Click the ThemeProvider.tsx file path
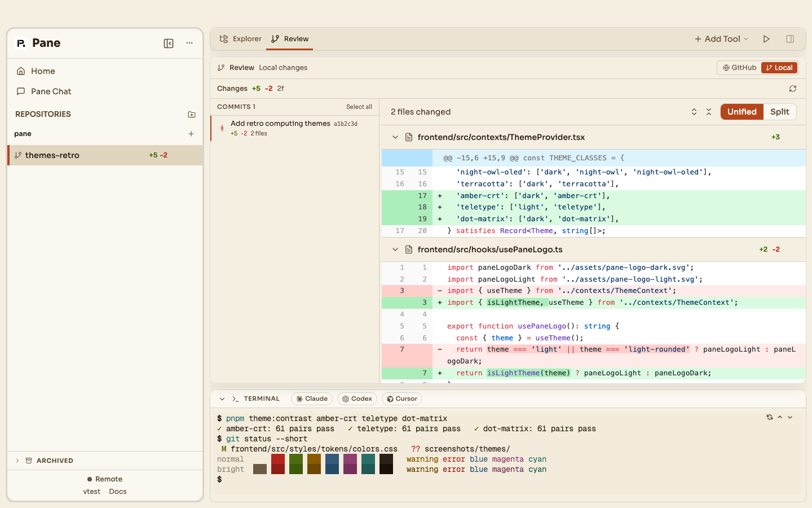Image resolution: width=812 pixels, height=508 pixels. (x=501, y=137)
